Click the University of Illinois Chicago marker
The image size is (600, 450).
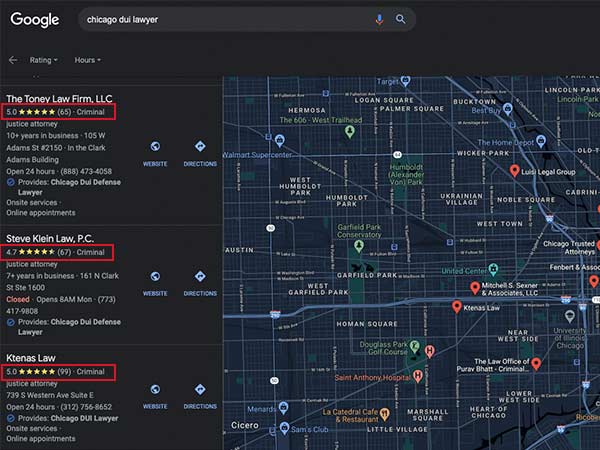[x=570, y=316]
